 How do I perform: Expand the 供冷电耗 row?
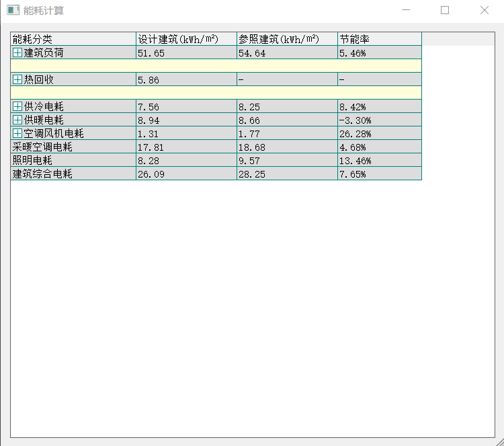17,106
